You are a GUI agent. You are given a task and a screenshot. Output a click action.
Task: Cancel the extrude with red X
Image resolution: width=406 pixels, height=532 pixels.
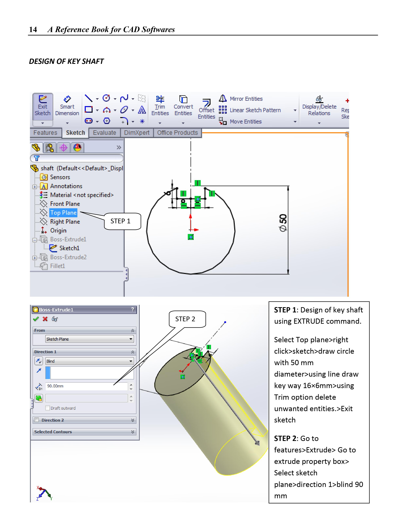point(45,319)
